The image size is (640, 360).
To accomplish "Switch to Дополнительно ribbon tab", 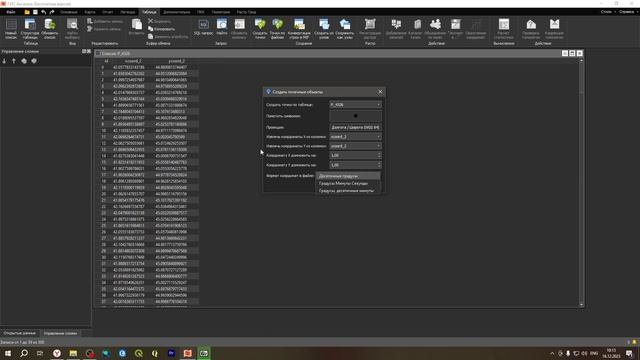I will (176, 12).
